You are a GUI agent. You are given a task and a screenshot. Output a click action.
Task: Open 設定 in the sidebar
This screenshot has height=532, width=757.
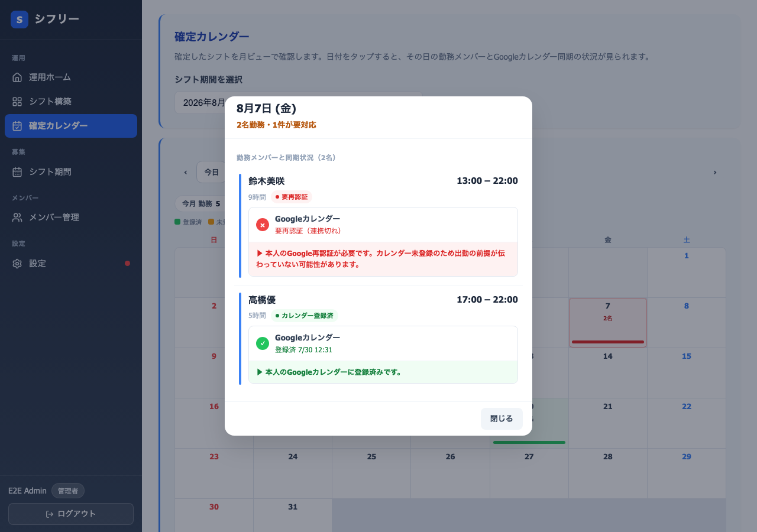(x=71, y=264)
